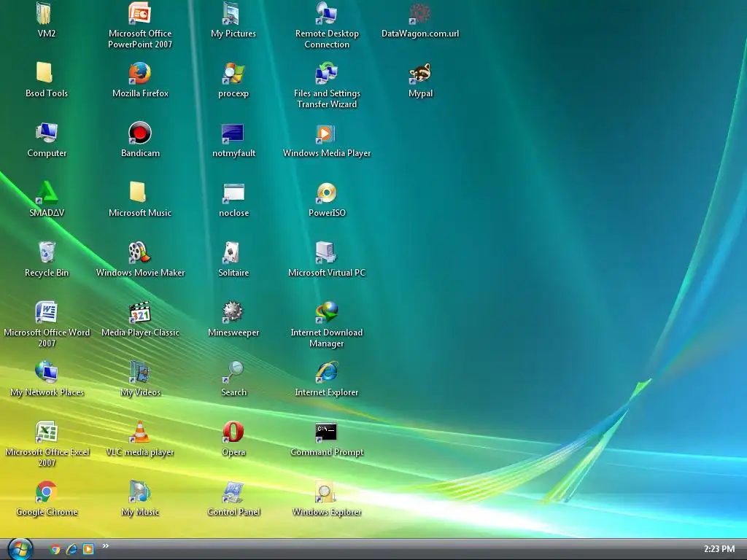Image resolution: width=747 pixels, height=560 pixels.
Task: Open My Music shortcut
Action: [x=139, y=491]
